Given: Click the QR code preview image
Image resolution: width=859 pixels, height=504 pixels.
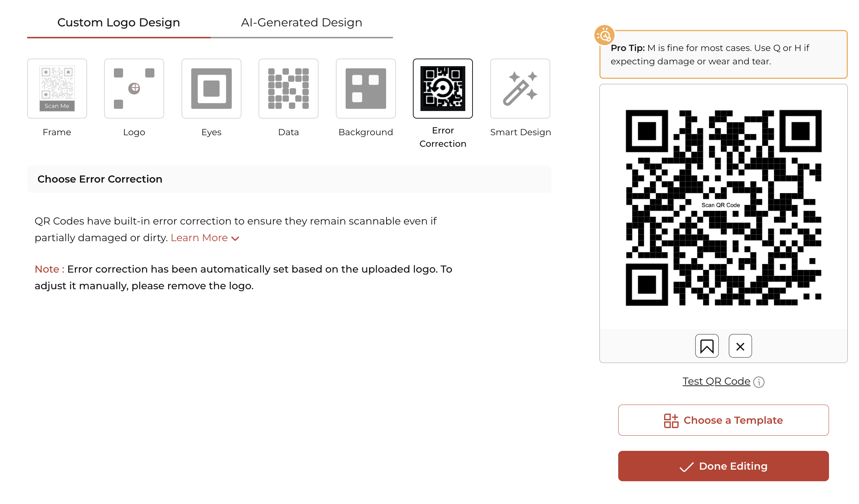Looking at the screenshot, I should (723, 208).
